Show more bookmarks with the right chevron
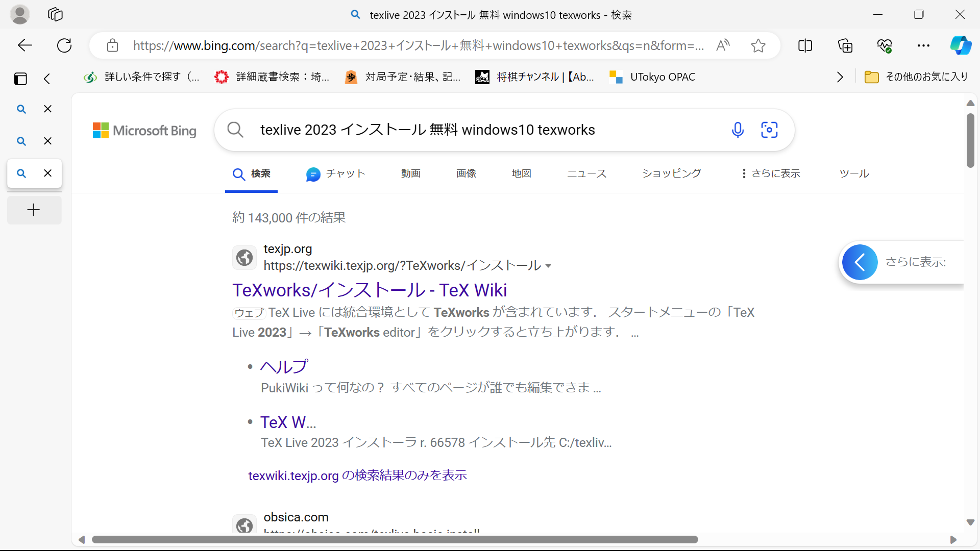This screenshot has height=551, width=980. tap(840, 77)
